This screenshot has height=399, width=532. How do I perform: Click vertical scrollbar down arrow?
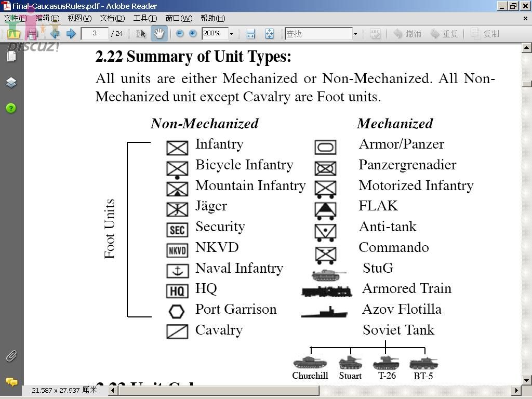526,380
